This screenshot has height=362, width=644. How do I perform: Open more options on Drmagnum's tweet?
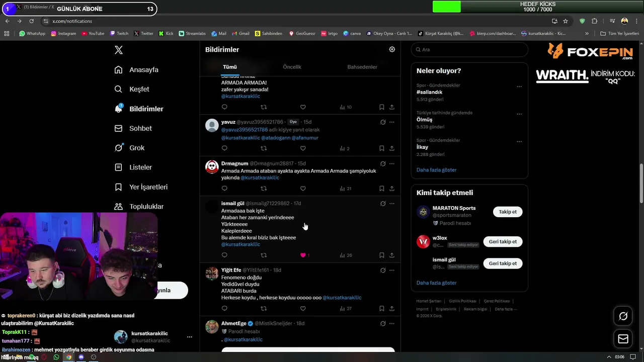tap(392, 163)
